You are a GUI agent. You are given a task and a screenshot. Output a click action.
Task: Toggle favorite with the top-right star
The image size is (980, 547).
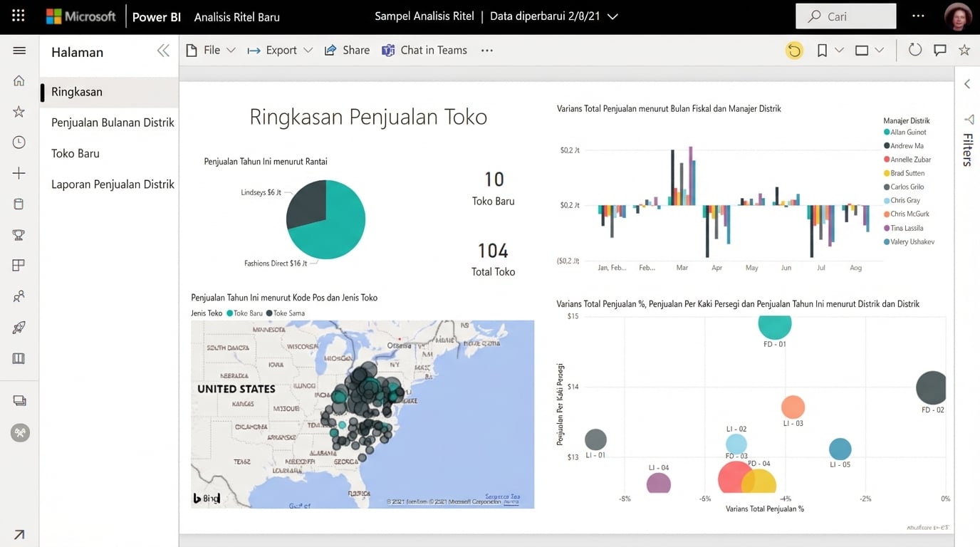964,50
